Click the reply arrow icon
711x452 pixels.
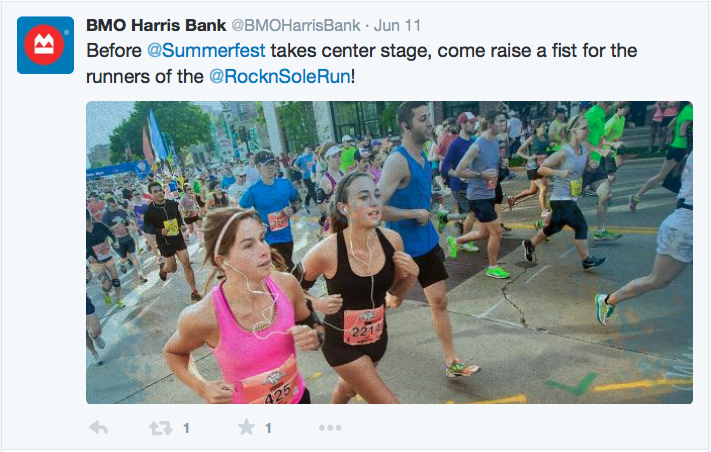coord(99,428)
